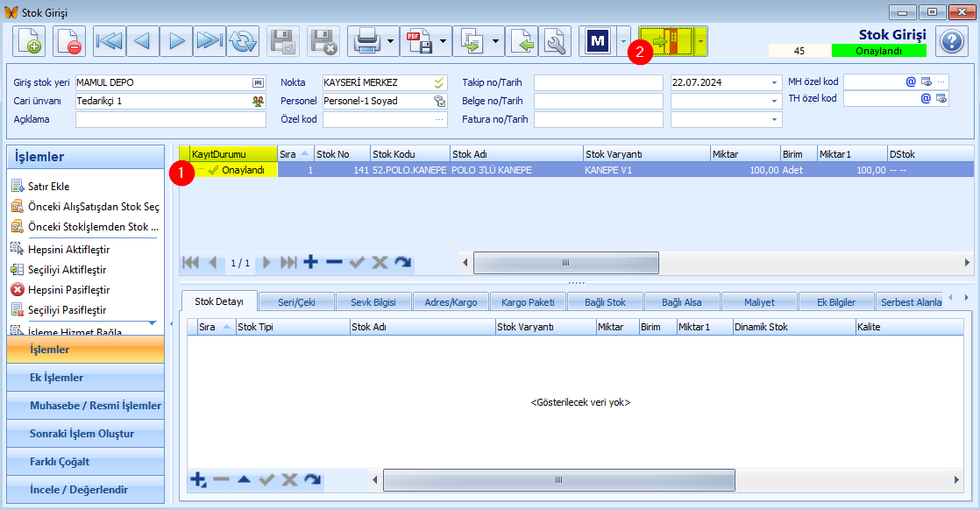Sort by the Stok Kodu column header
The image size is (980, 510).
pyautogui.click(x=409, y=153)
